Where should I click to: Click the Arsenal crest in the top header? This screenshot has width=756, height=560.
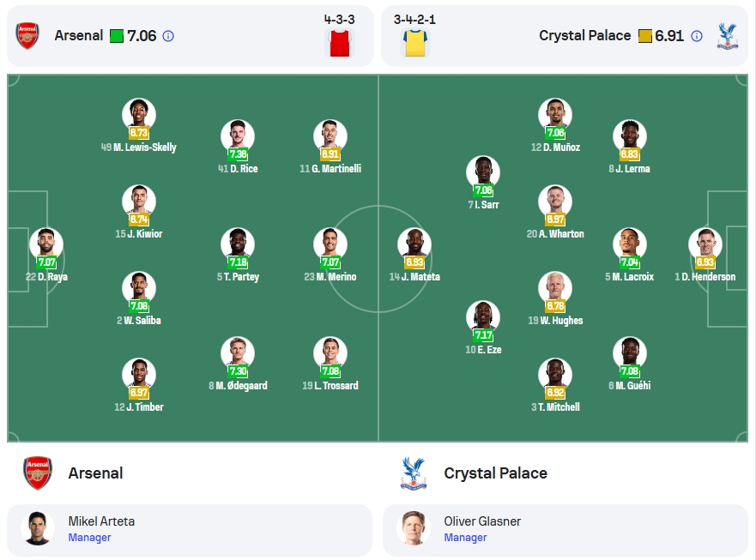click(x=27, y=36)
